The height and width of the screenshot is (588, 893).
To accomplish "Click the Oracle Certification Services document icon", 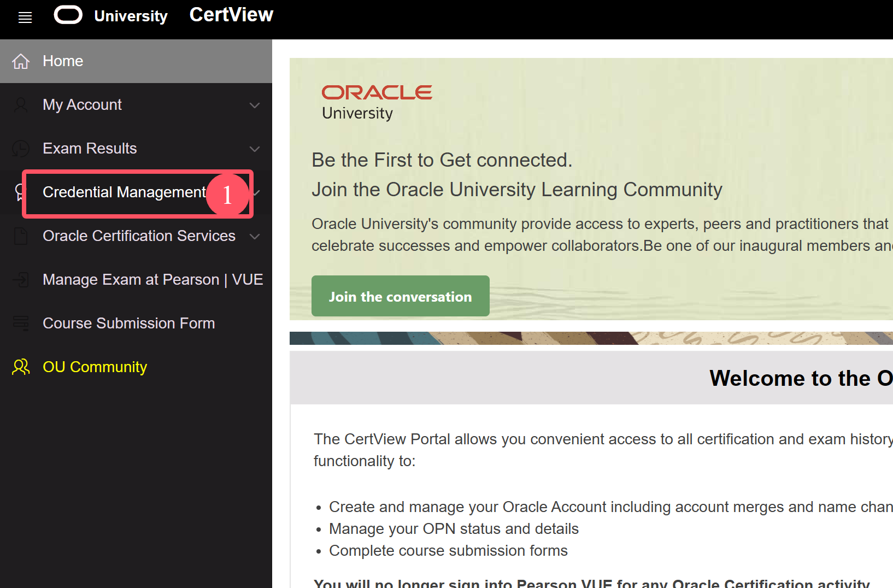I will point(21,236).
